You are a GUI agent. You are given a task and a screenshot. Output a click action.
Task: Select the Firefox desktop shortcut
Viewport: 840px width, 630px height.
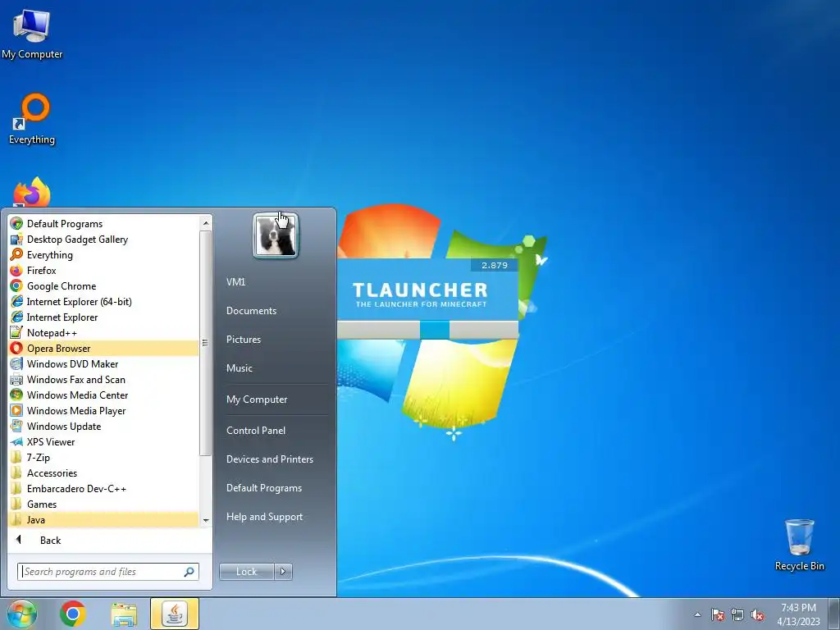click(x=32, y=192)
